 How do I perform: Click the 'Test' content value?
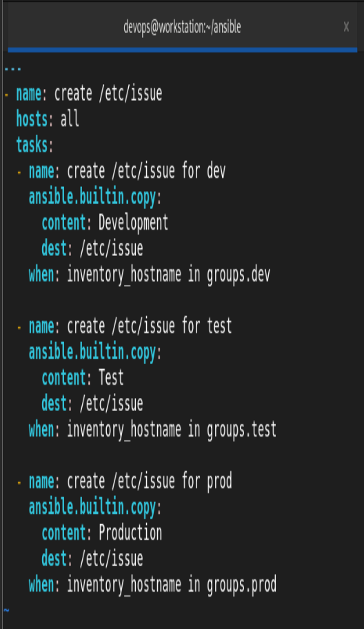pyautogui.click(x=111, y=378)
